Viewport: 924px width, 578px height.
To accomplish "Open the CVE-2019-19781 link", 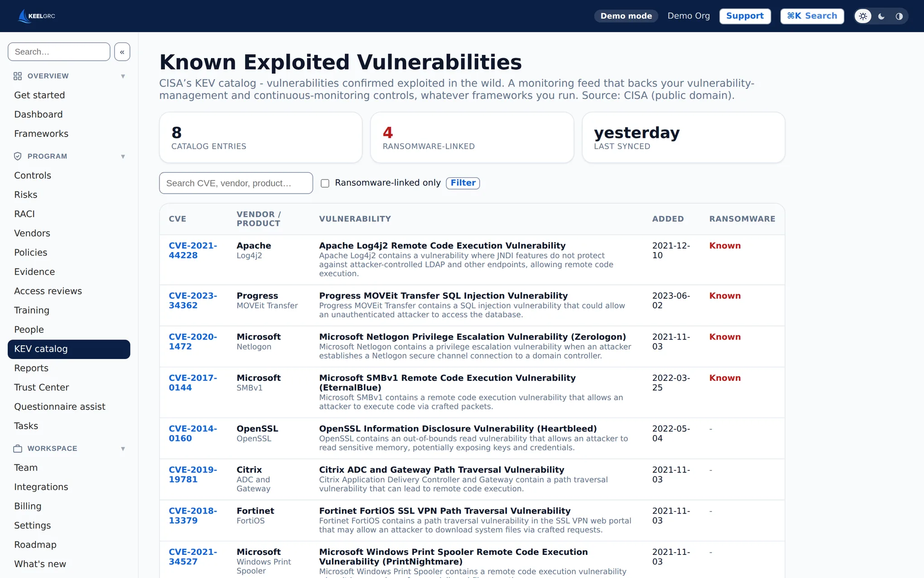I will [193, 475].
